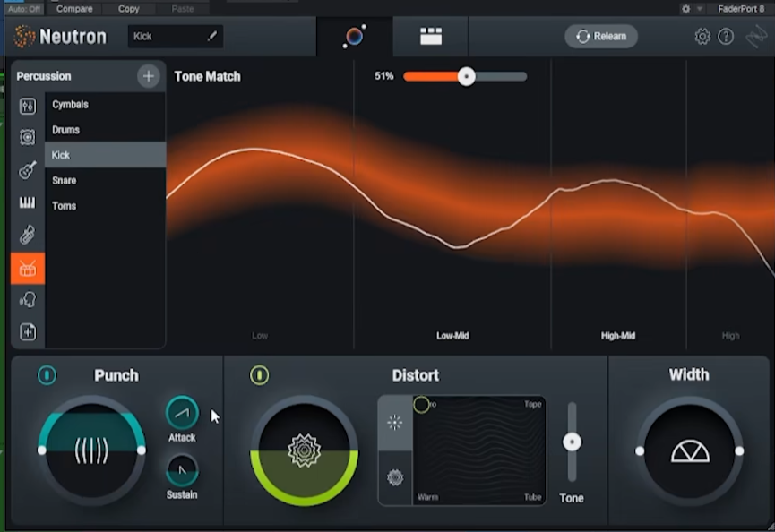Open Neutron settings gear icon
The height and width of the screenshot is (532, 775).
pyautogui.click(x=702, y=37)
